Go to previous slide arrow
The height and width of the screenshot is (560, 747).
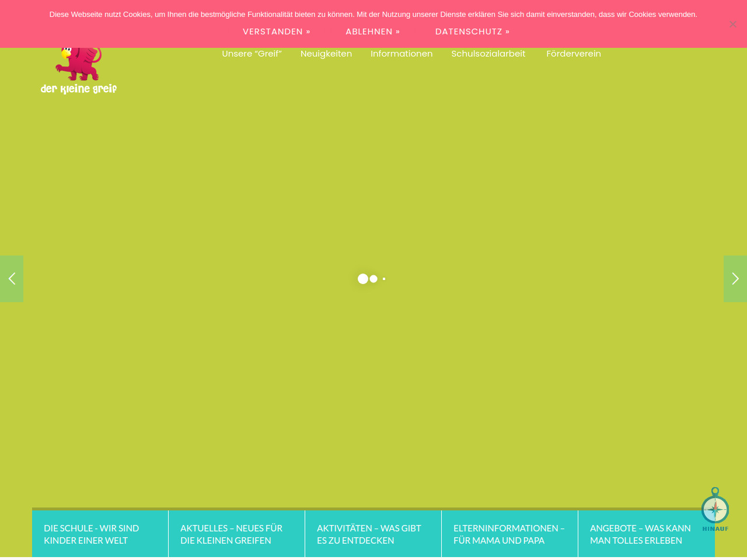pos(12,279)
